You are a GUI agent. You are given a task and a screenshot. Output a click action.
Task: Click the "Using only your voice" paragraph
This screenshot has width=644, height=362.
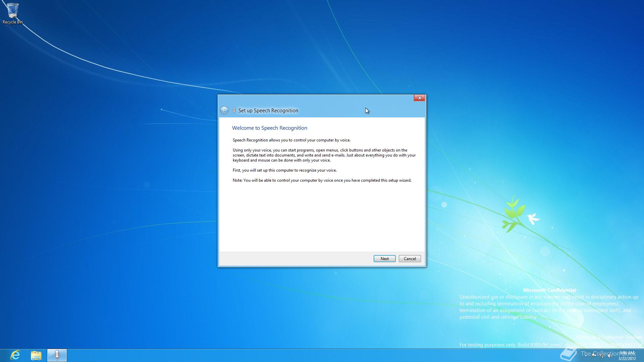pyautogui.click(x=324, y=155)
